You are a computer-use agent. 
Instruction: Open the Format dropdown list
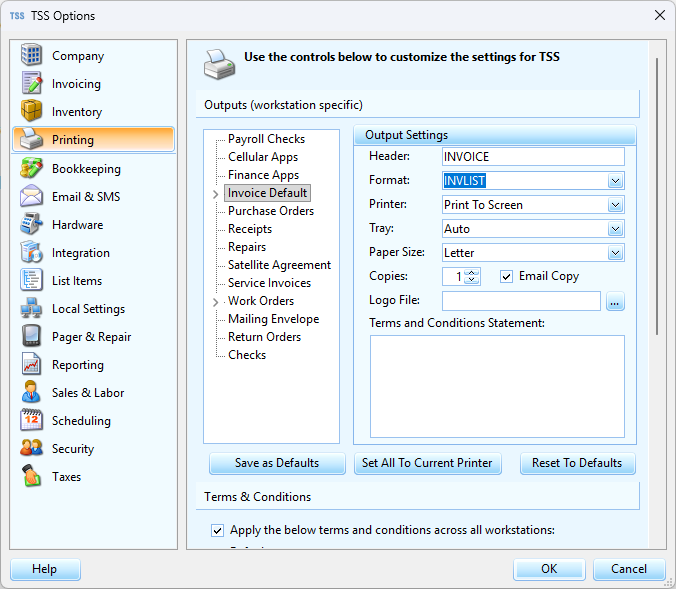point(615,181)
